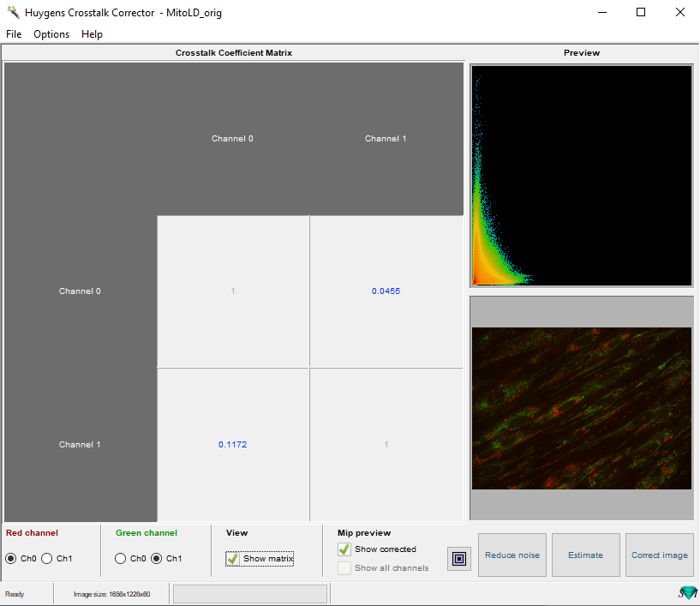This screenshot has height=606, width=700.
Task: Uncheck the Show corrected option
Action: (x=344, y=549)
